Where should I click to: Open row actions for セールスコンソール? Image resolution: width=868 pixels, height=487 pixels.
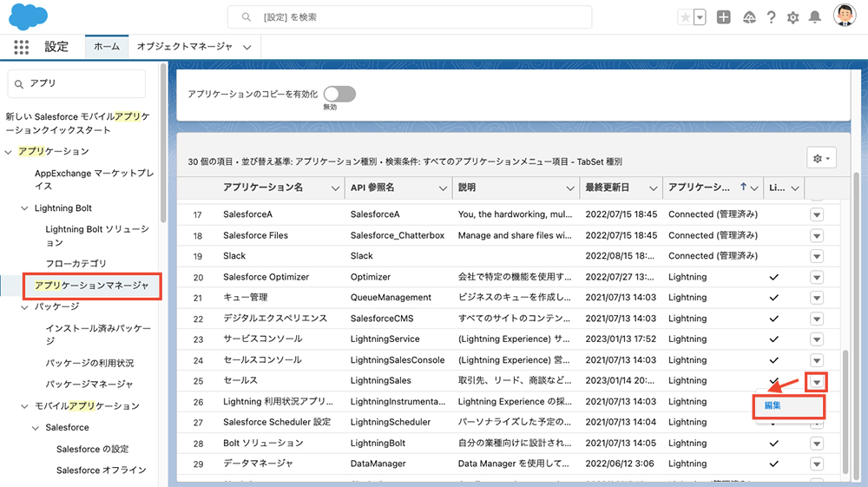click(817, 360)
